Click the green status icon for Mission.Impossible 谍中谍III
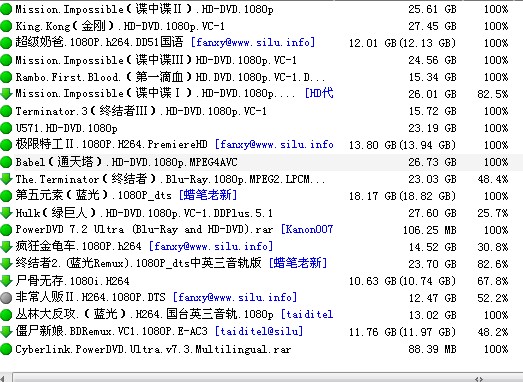The image size is (523, 382). tap(6, 60)
